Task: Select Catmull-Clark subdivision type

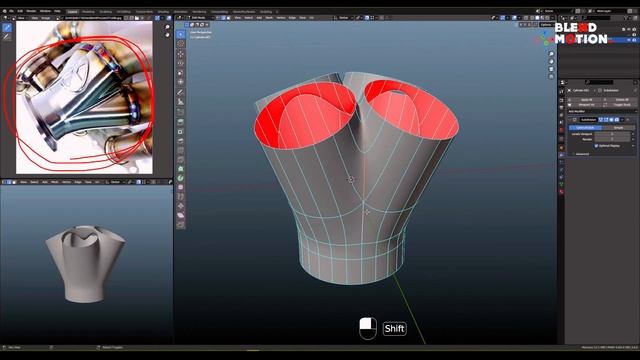Action: click(x=585, y=128)
